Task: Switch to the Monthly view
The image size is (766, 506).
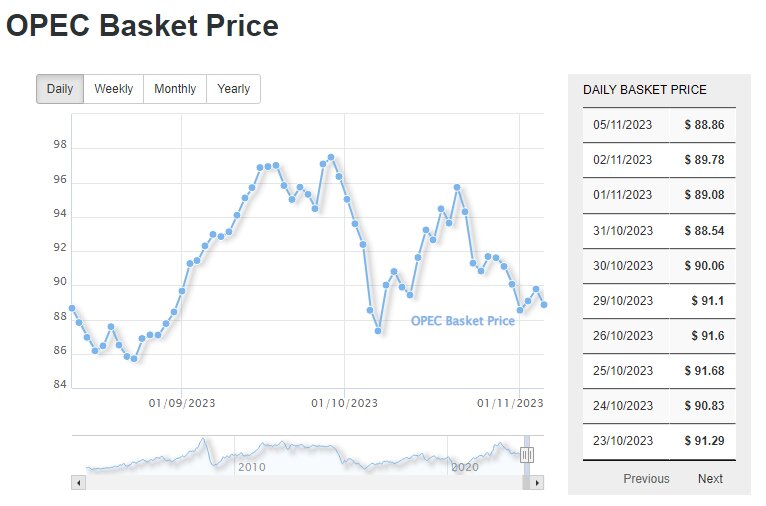Action: [175, 89]
